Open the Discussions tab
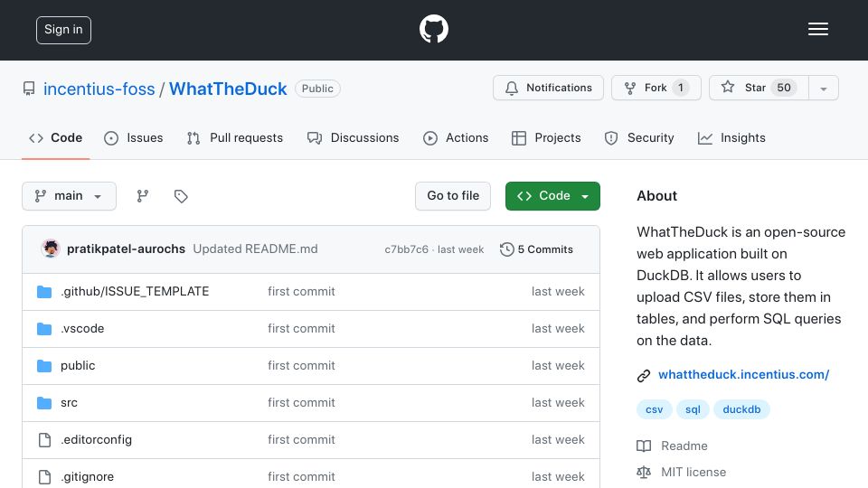 [354, 137]
